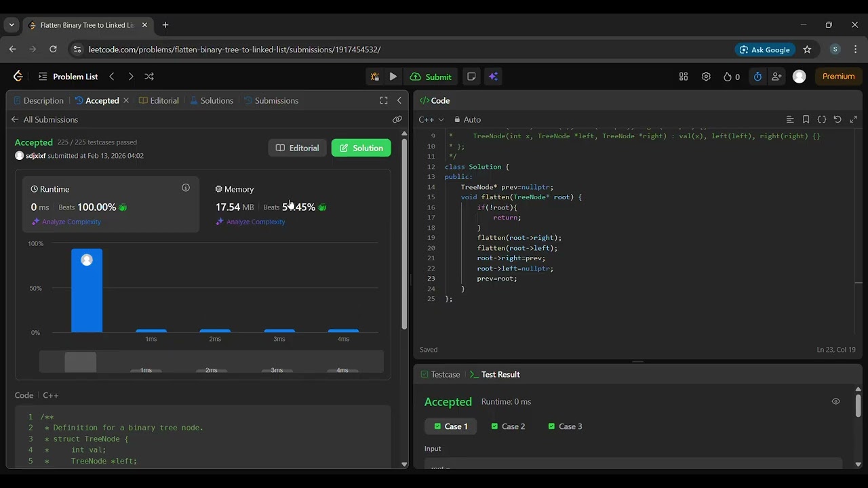Click the invite collaborator icon
Screen dimensions: 868x488
click(x=776, y=77)
